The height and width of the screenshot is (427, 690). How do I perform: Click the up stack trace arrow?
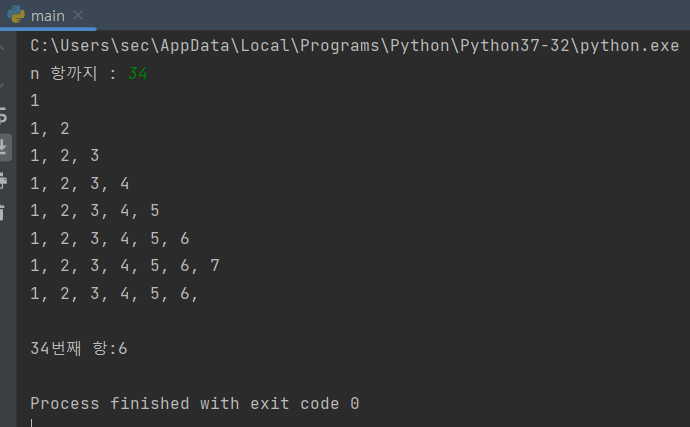pos(2,47)
